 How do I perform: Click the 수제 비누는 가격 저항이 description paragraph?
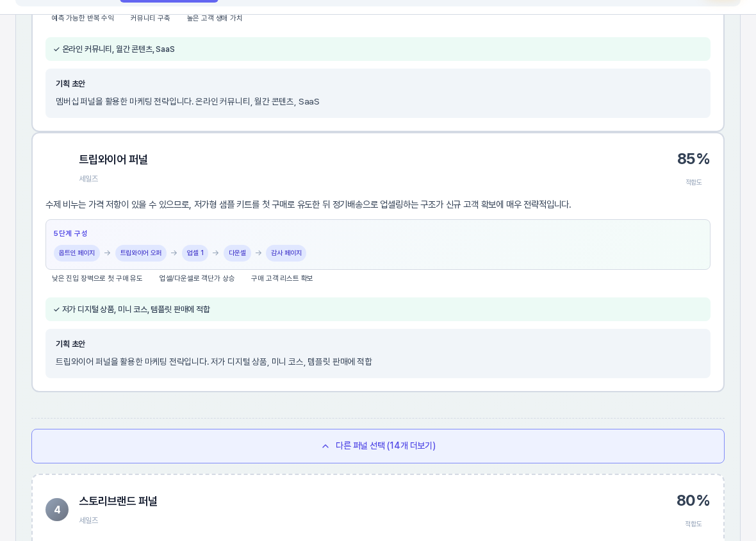[308, 205]
